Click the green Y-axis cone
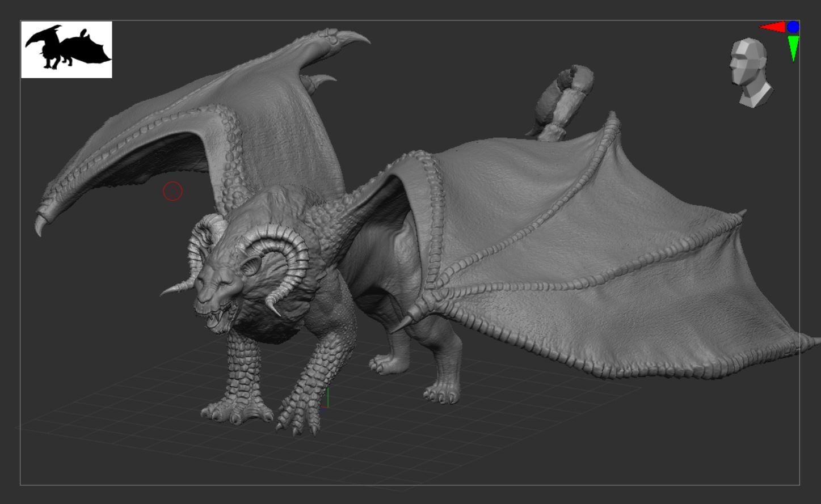Image resolution: width=821 pixels, height=504 pixels. (793, 48)
